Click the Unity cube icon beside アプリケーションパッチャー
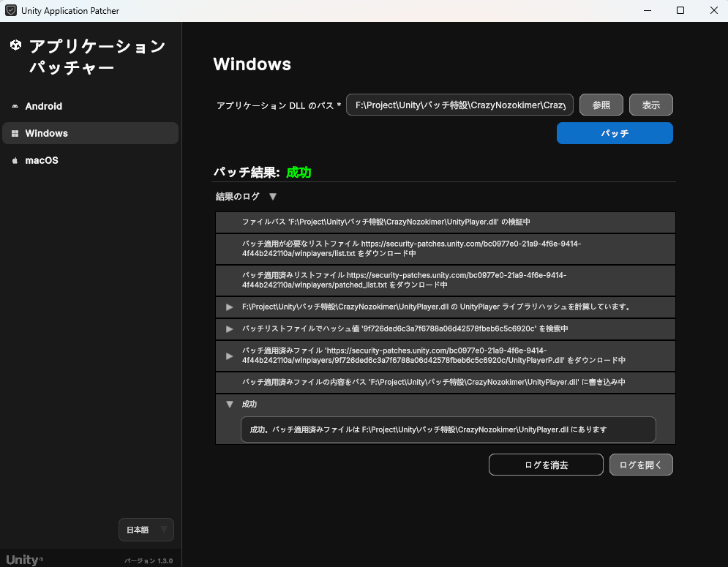 [x=15, y=47]
